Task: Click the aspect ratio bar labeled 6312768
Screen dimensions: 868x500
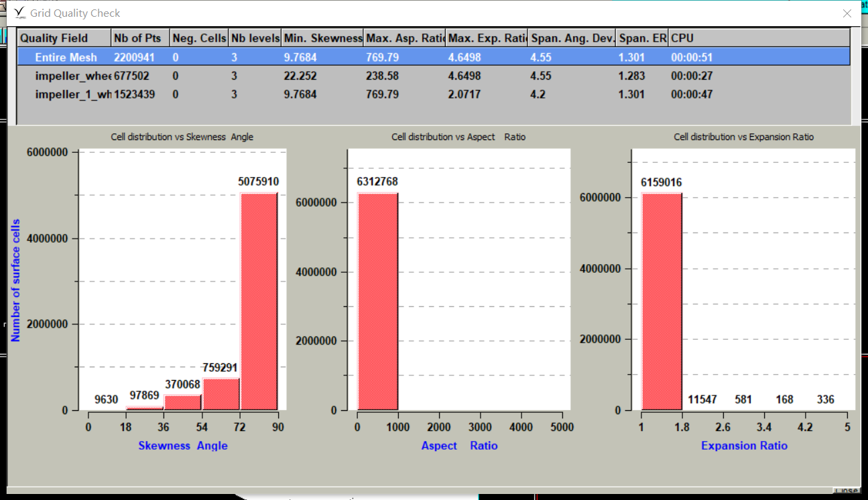Action: pos(378,302)
